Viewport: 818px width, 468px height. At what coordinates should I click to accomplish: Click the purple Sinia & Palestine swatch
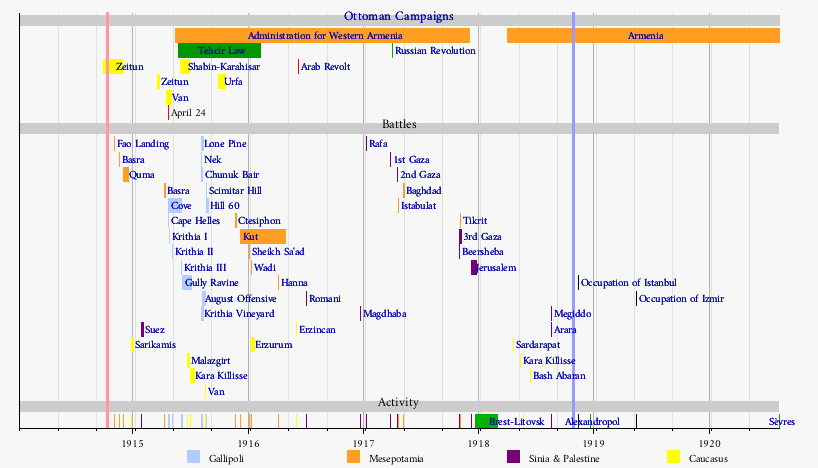click(x=513, y=457)
